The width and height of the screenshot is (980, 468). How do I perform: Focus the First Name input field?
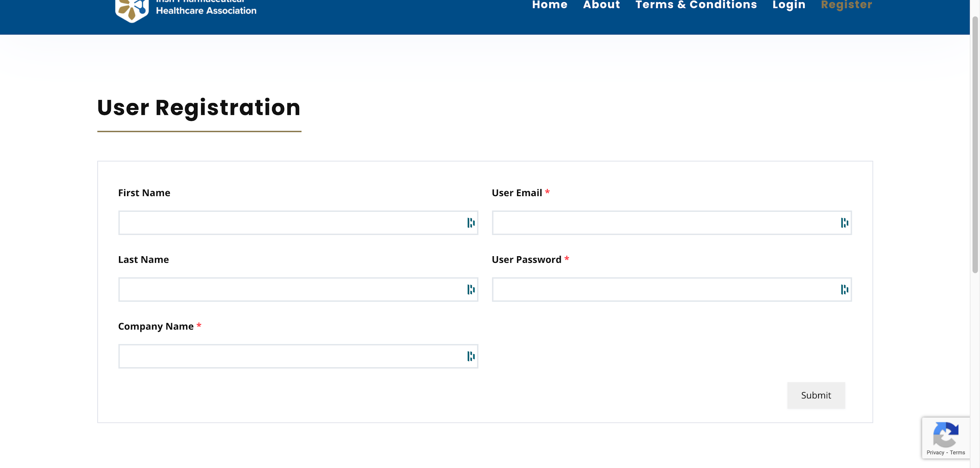(290, 223)
